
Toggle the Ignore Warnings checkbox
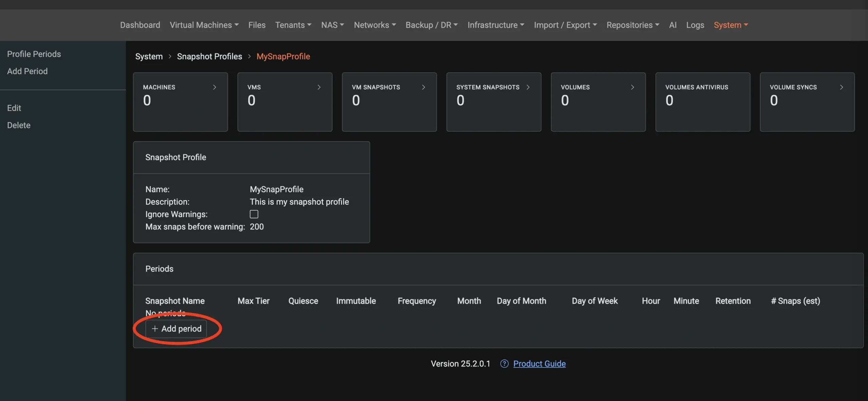click(254, 214)
